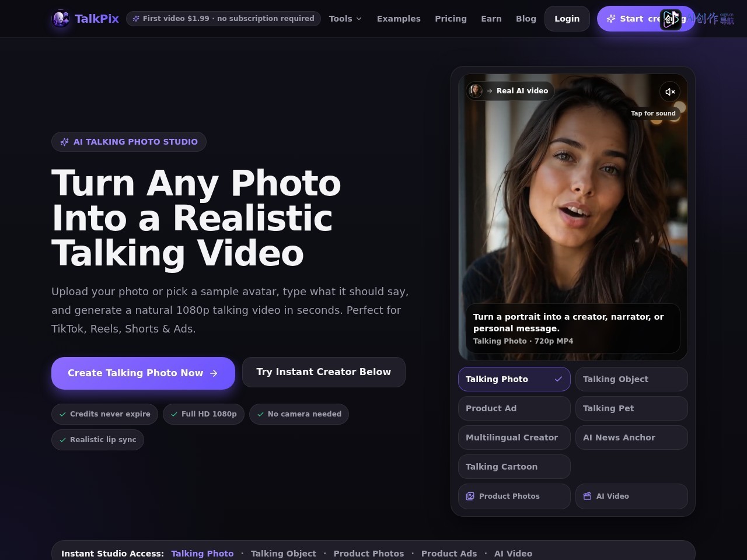Expand the Tools dropdown menu

(x=345, y=19)
